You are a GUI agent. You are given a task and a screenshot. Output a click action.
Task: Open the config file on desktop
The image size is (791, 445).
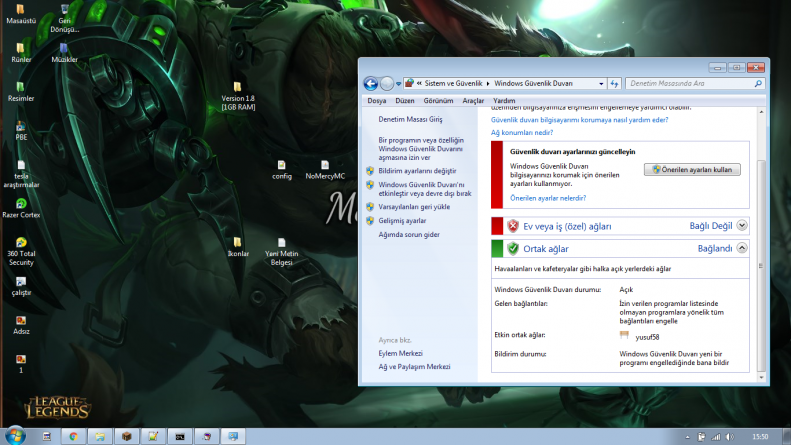[281, 170]
